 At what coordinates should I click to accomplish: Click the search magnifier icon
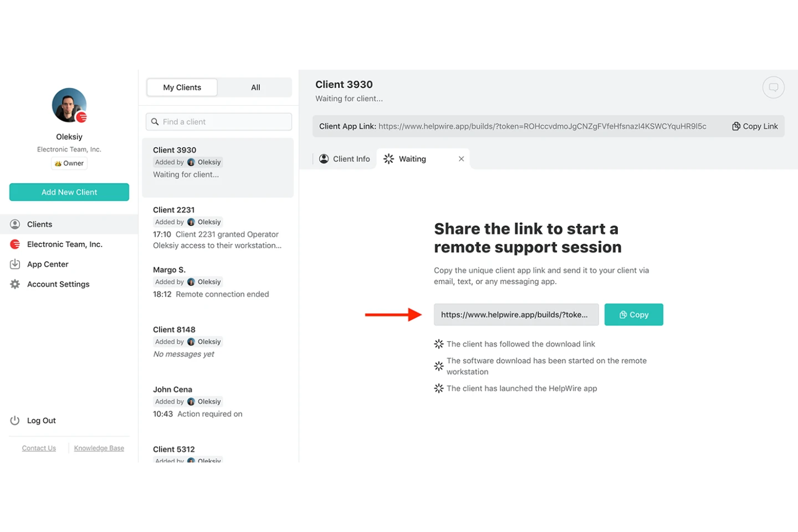(x=155, y=122)
